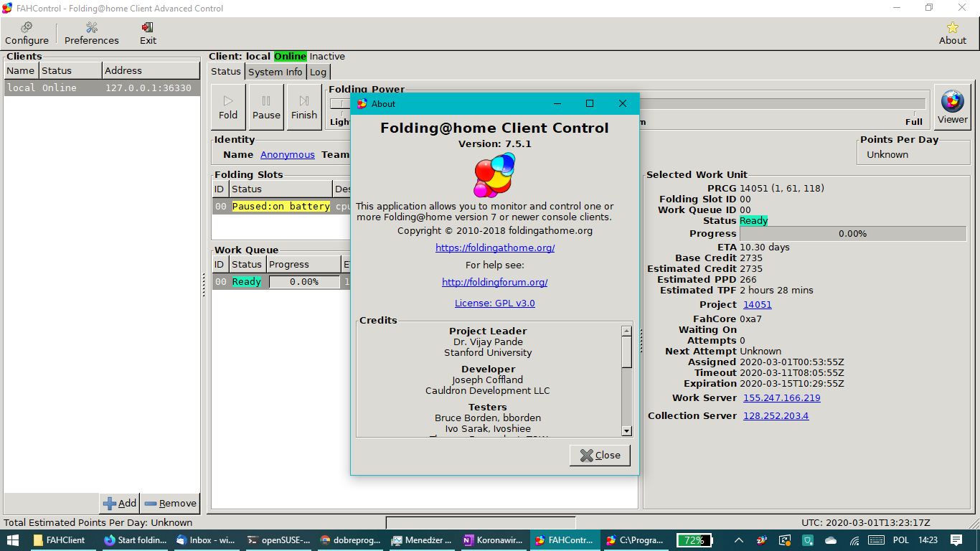Add a new client
Viewport: 980px width, 551px height.
point(119,503)
